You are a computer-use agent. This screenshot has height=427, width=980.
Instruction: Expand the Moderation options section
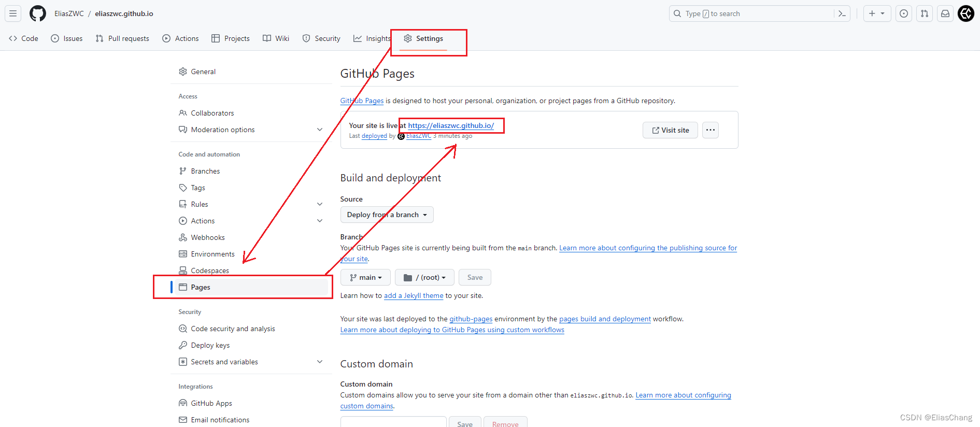click(251, 130)
